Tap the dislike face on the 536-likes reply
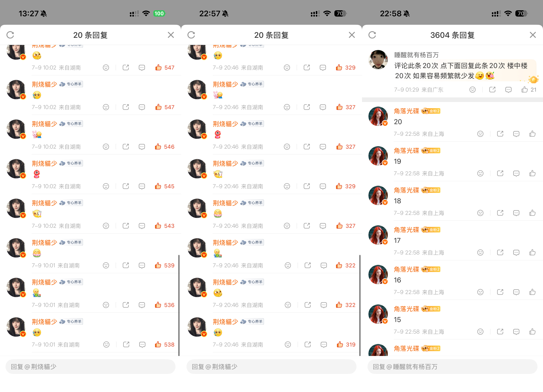Image resolution: width=543 pixels, height=392 pixels. click(x=106, y=305)
